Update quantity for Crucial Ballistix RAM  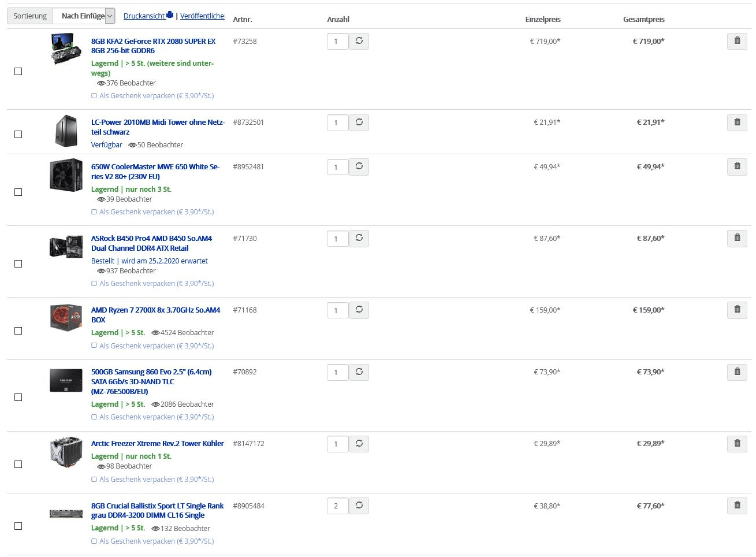click(359, 506)
